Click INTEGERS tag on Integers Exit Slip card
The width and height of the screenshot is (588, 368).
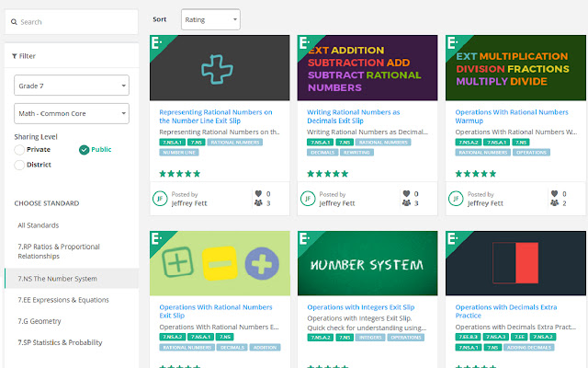pyautogui.click(x=370, y=338)
